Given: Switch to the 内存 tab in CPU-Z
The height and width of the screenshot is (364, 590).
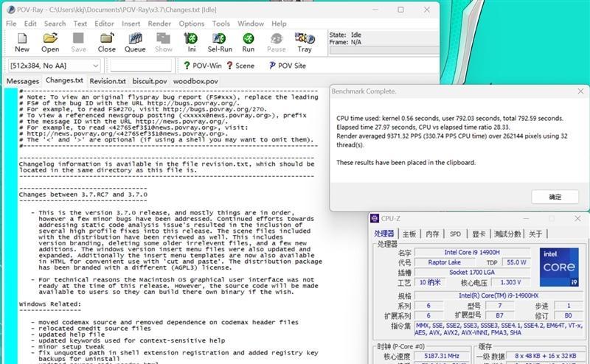Looking at the screenshot, I should click(x=432, y=234).
